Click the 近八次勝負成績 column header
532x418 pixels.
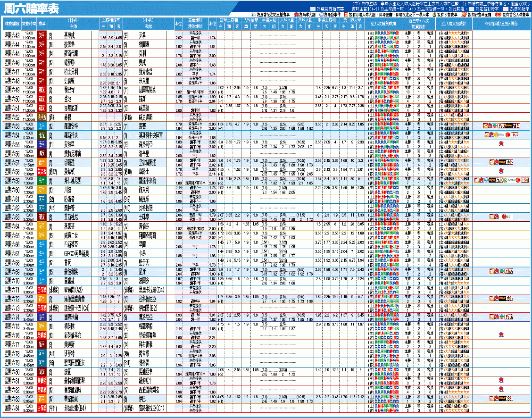click(x=383, y=24)
